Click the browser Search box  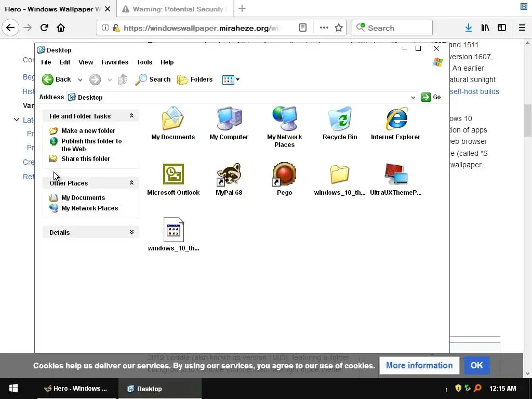[392, 28]
